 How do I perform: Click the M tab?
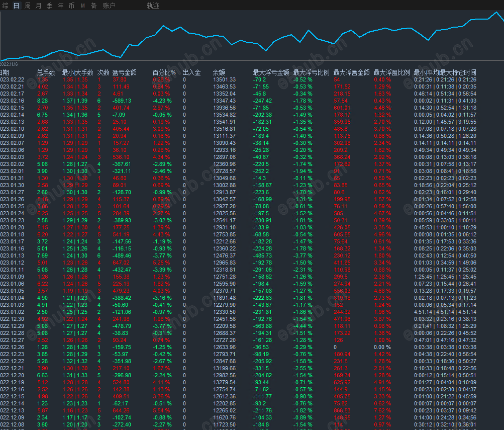(82, 6)
